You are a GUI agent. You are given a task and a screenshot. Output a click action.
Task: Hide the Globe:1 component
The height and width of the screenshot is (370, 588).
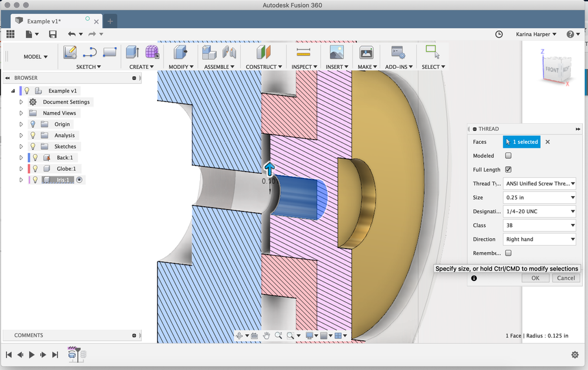click(x=35, y=169)
